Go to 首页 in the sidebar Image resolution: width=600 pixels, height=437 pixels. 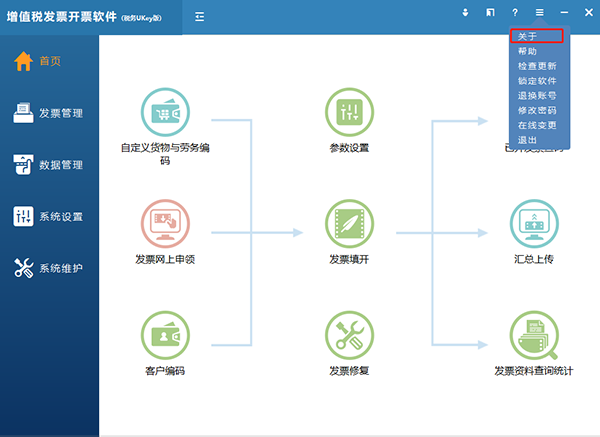pyautogui.click(x=49, y=61)
